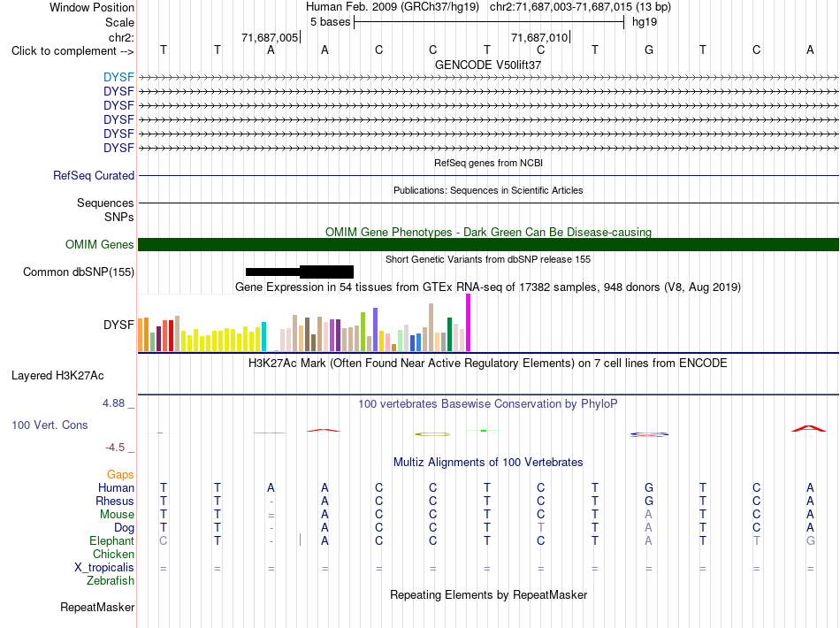This screenshot has width=840, height=628.
Task: Click the orange insertion tick in Elephant row
Action: click(x=300, y=540)
